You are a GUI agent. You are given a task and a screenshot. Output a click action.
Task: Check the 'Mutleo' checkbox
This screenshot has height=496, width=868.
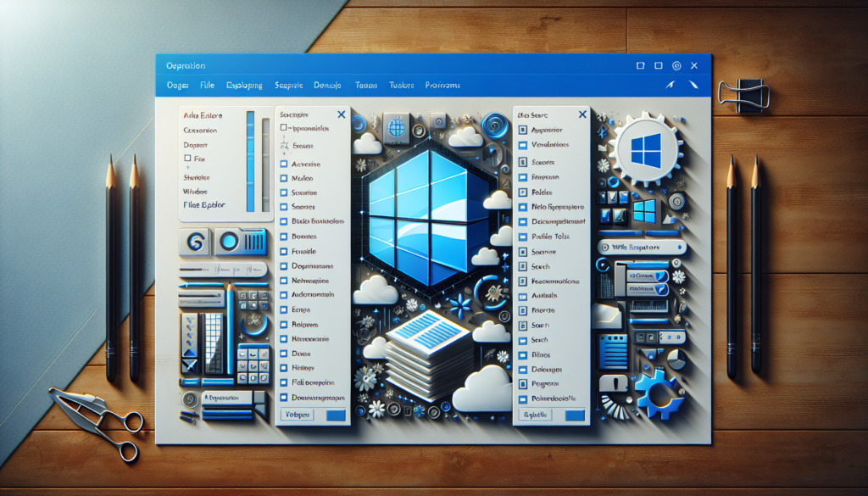(x=284, y=178)
